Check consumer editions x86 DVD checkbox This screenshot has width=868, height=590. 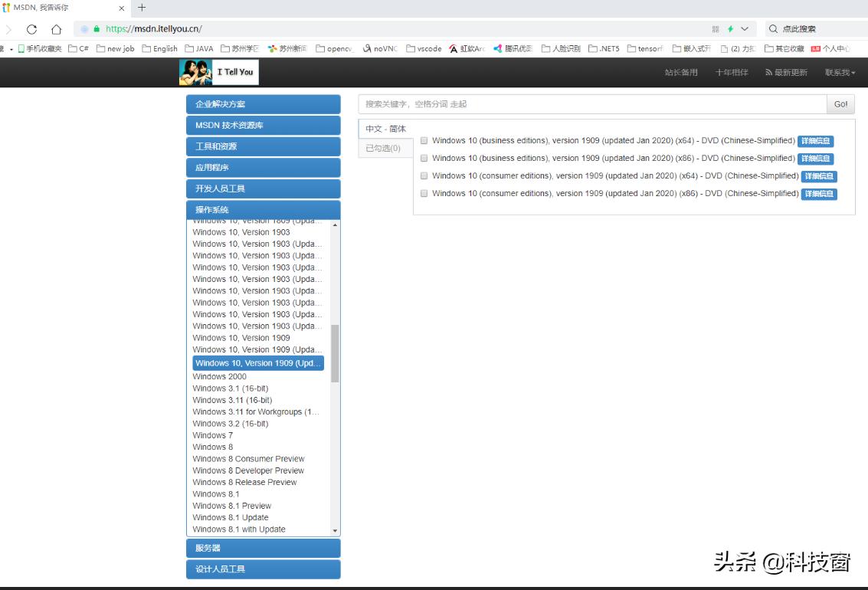point(424,194)
